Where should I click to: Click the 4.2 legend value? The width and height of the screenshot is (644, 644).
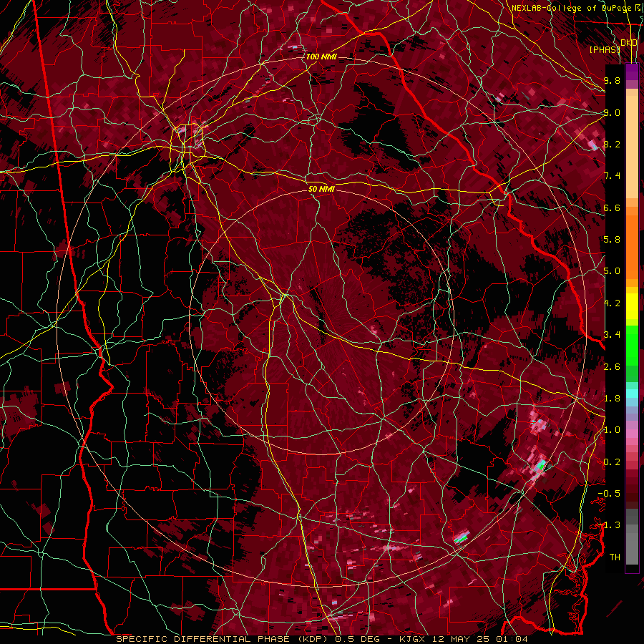tap(612, 303)
